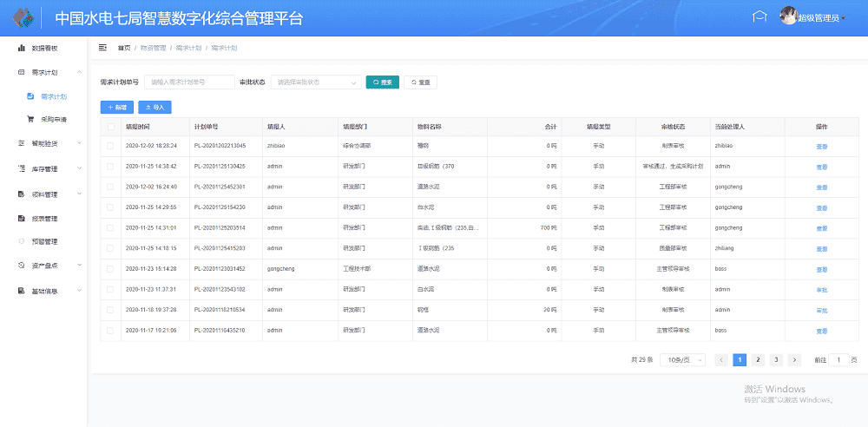This screenshot has height=427, width=868.
Task: Go to the next page using the right arrow
Action: coord(792,359)
